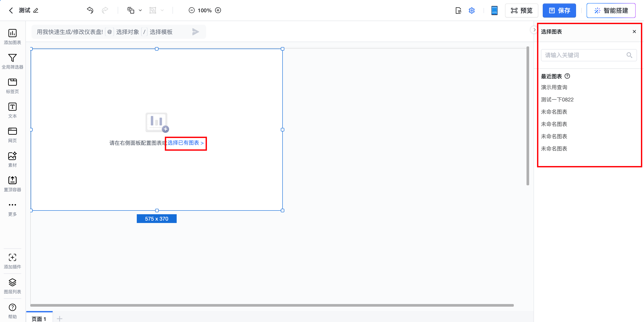Click the chart keyword search field
The height and width of the screenshot is (322, 644).
point(584,55)
